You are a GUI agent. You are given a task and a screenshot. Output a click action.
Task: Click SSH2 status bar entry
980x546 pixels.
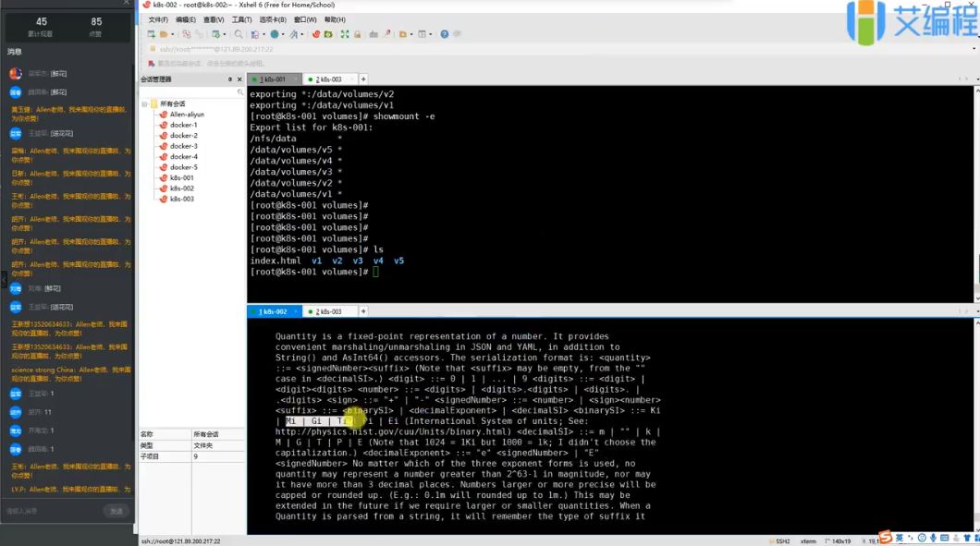(782, 541)
